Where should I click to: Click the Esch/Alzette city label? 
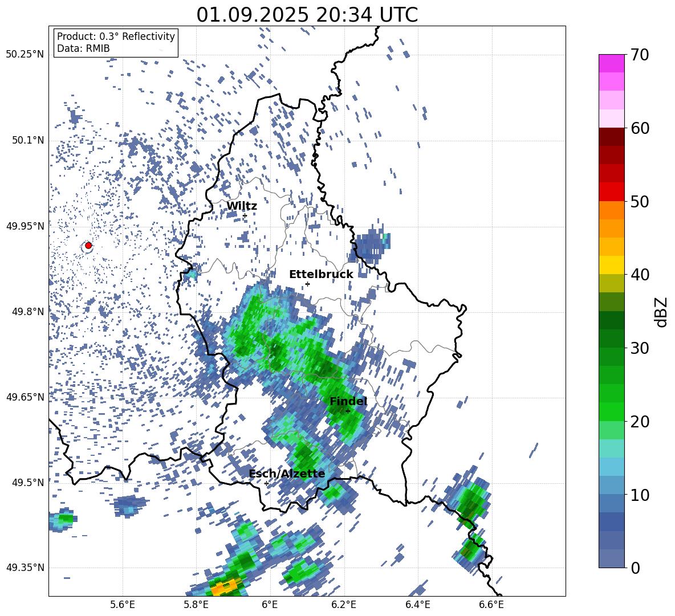(x=287, y=474)
